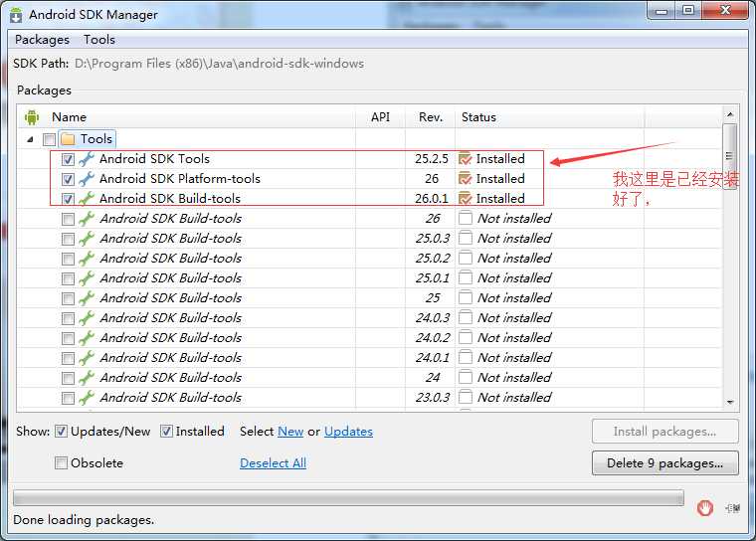Uncheck Android SDK Tools 25.2.5 checkbox
The width and height of the screenshot is (756, 541).
coord(68,159)
